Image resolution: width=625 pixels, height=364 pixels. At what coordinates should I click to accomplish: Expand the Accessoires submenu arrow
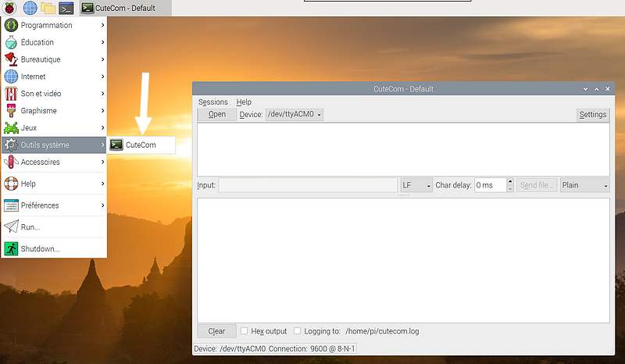point(103,162)
